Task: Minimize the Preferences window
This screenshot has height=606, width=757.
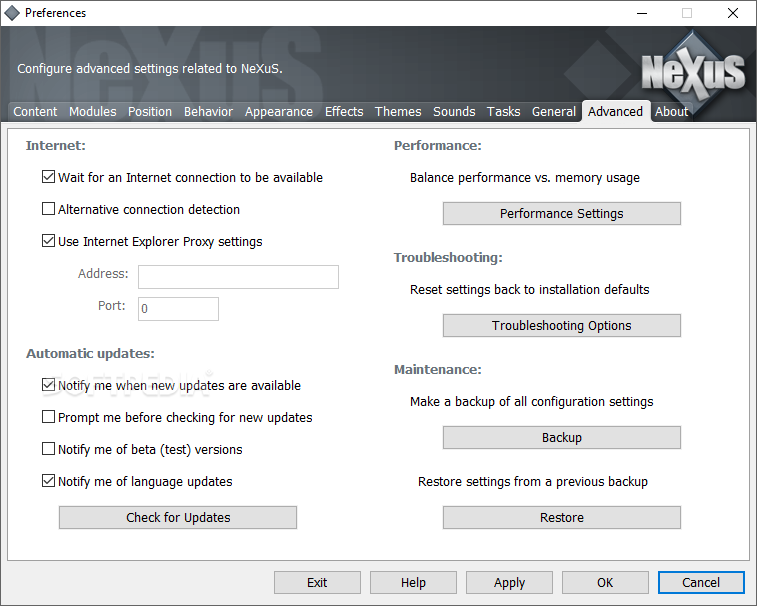Action: 642,13
